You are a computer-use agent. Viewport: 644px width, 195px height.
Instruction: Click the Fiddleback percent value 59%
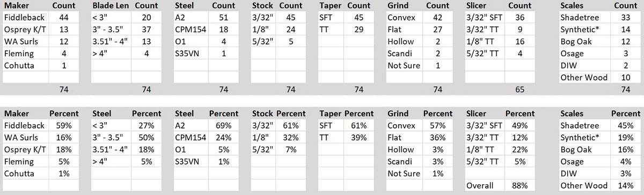[x=63, y=126]
